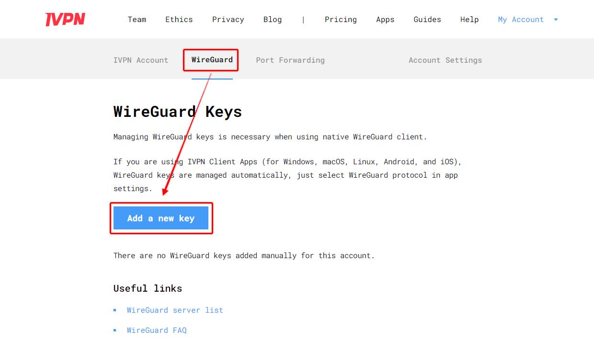Viewport: 594px width, 364px height.
Task: Open the Blog
Action: pyautogui.click(x=273, y=20)
